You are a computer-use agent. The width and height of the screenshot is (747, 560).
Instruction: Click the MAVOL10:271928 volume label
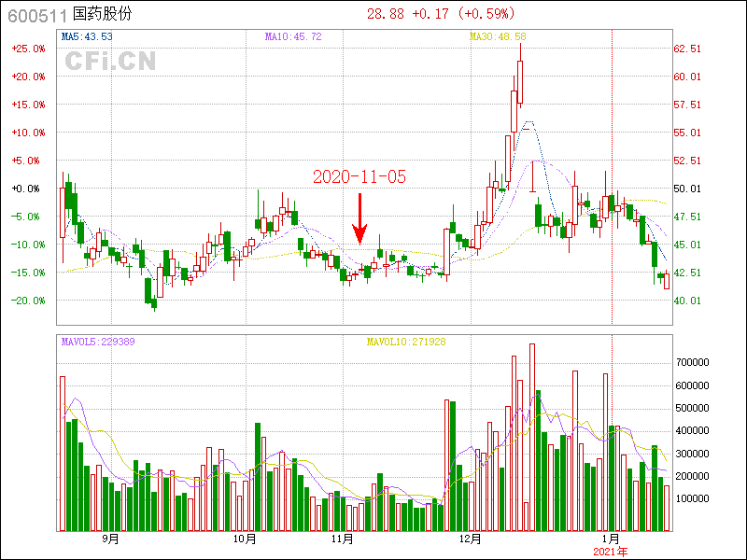click(406, 342)
